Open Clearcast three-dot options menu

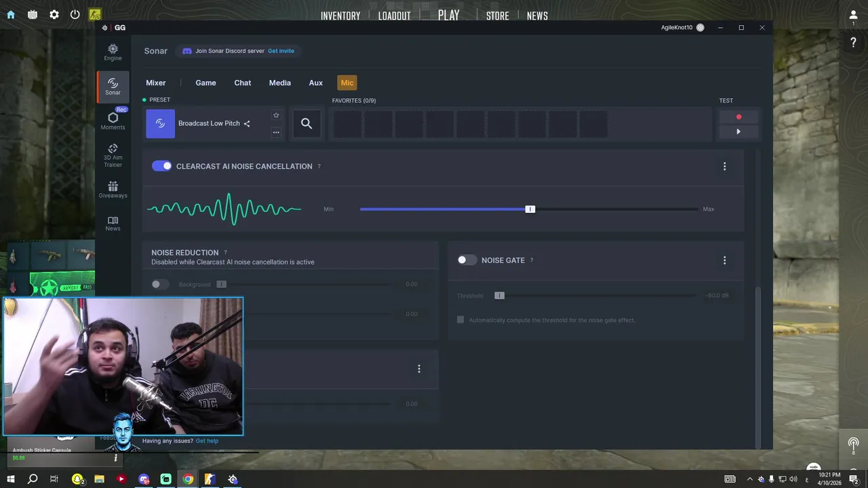[724, 166]
